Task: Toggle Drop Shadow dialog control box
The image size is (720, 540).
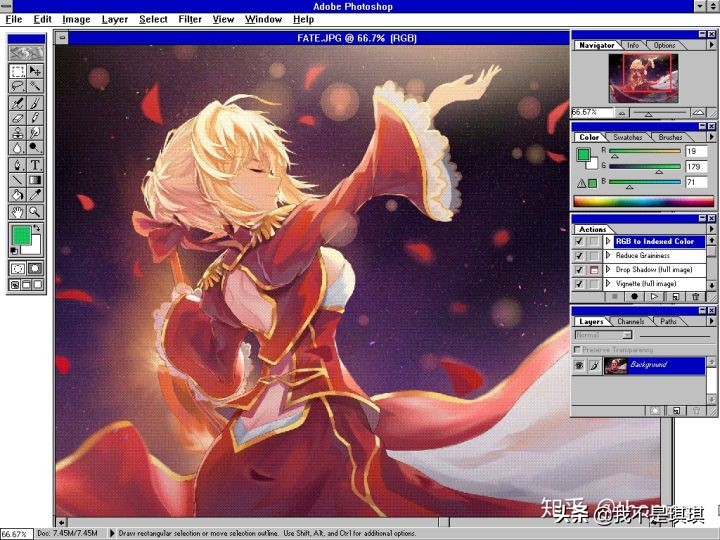Action: 594,270
